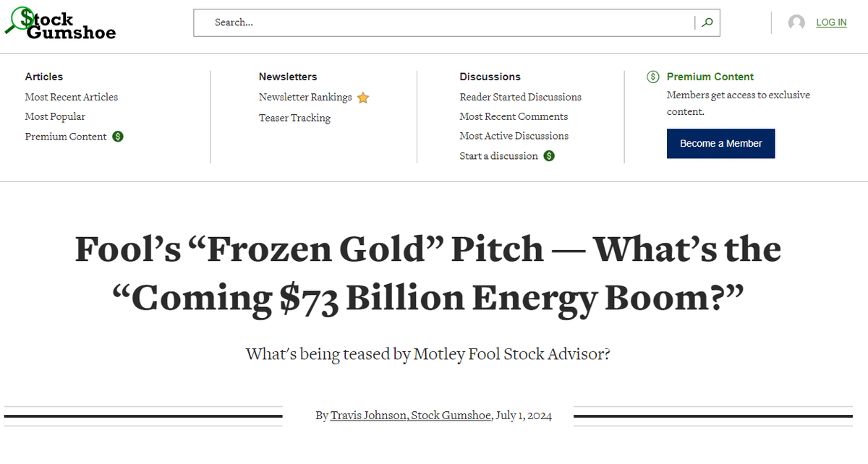Click the gold star beside Newsletter Rankings
868x464 pixels.
363,98
